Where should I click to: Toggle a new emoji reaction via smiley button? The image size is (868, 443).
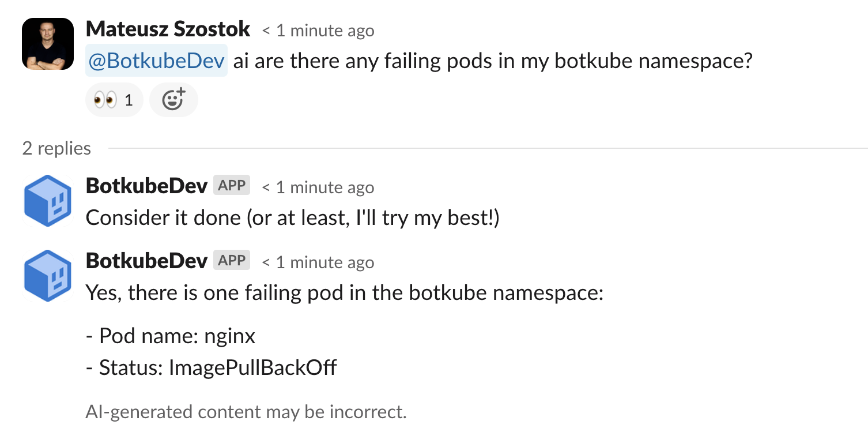(173, 99)
